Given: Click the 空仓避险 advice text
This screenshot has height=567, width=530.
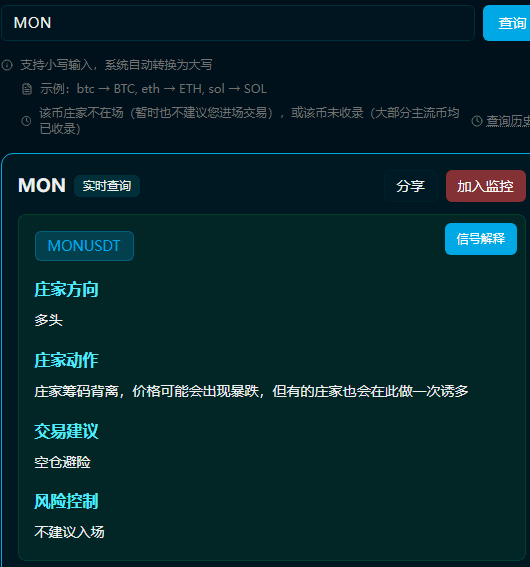Looking at the screenshot, I should coord(62,462).
